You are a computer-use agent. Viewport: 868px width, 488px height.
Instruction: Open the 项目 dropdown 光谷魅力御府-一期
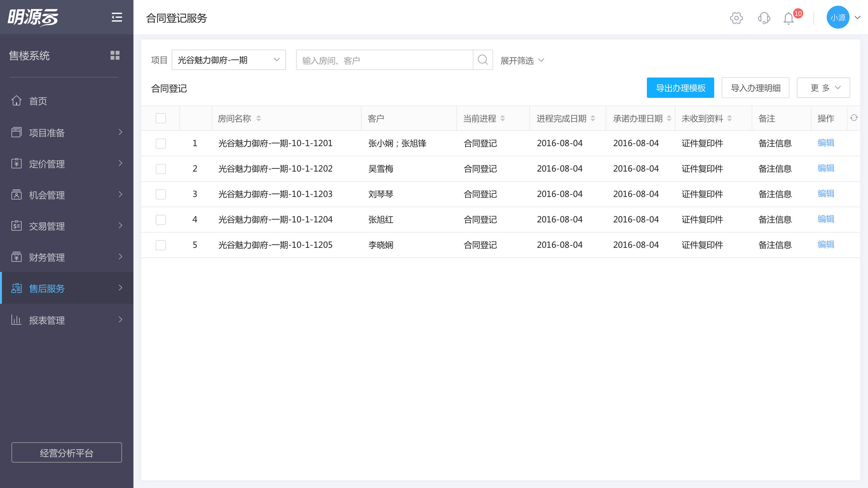[228, 60]
